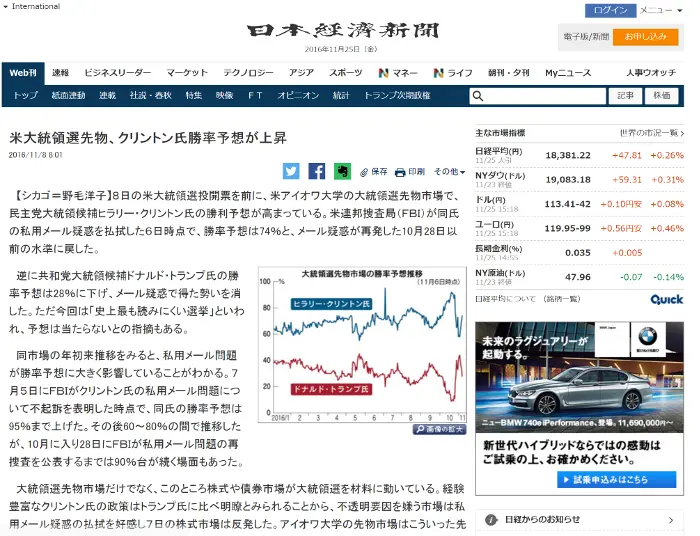Click the orange お申し込み button

[645, 36]
